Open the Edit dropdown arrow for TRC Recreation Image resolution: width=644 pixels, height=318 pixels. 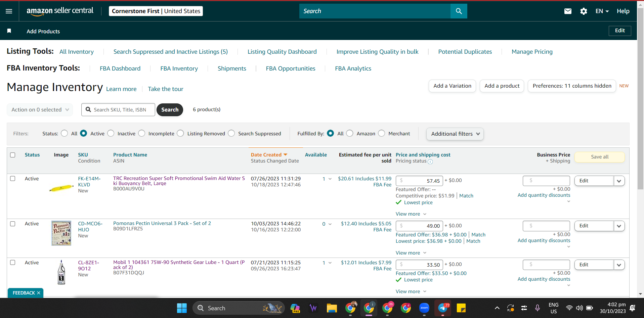pos(619,181)
